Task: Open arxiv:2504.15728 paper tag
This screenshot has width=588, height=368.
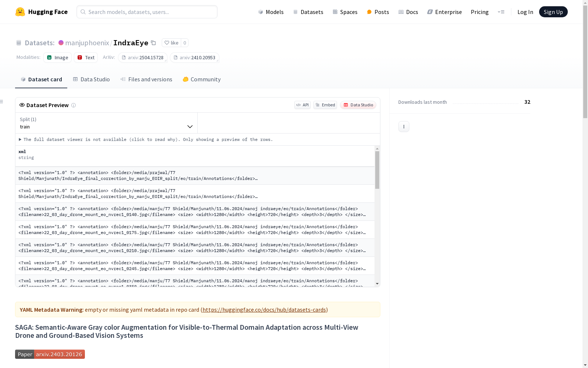Action: (143, 57)
